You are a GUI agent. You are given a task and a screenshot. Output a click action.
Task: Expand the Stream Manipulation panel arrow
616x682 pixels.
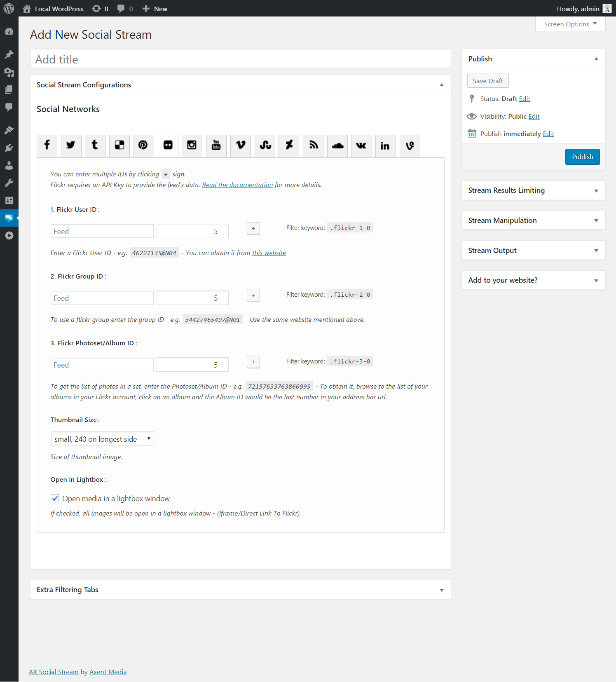(x=596, y=220)
